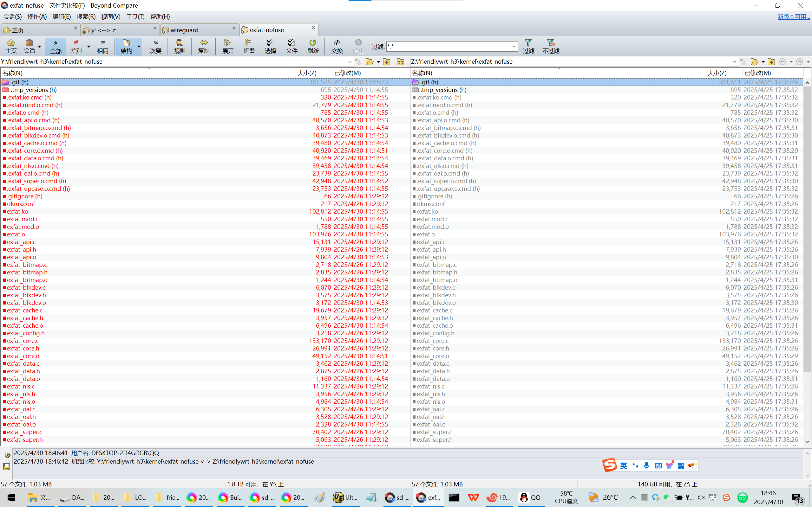Screen dimensions: 812x507
Task: Open the file filter combo box dropdown arrow
Action: 514,47
